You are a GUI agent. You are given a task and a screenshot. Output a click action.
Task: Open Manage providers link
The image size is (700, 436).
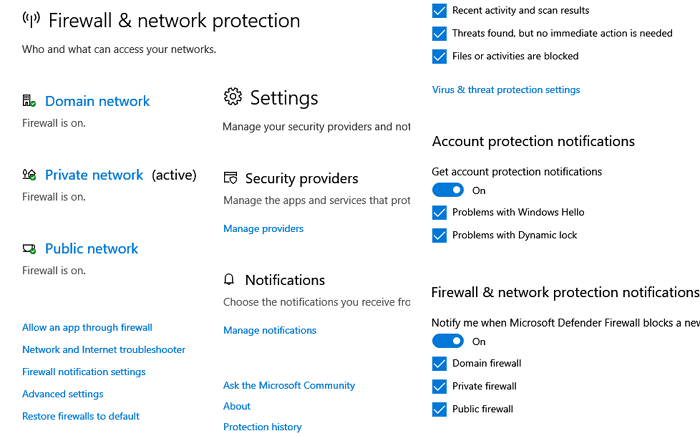point(263,228)
